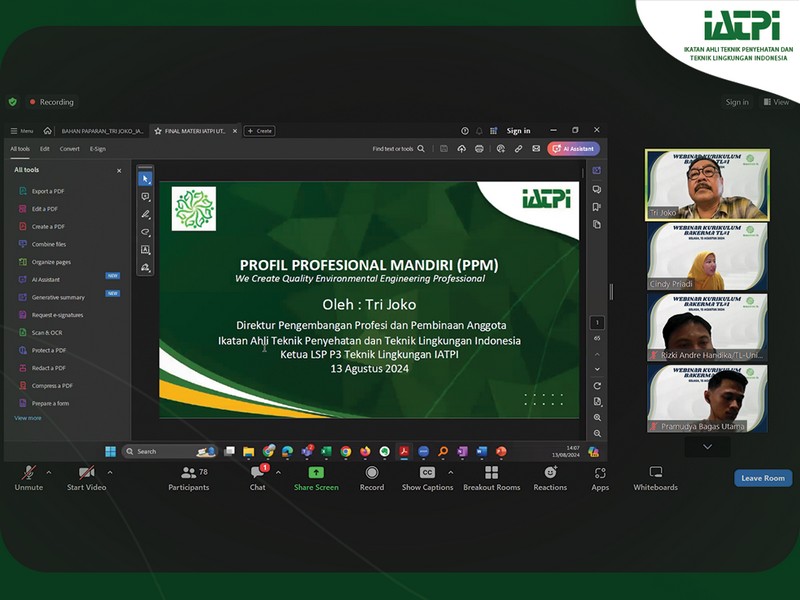Click the copy link icon
Viewport: 800px width, 600px height.
tap(518, 149)
